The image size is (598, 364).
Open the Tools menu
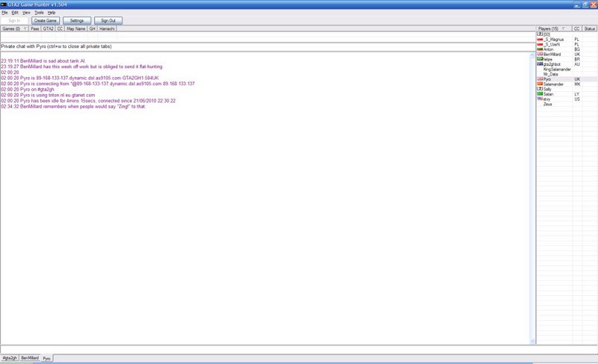click(39, 13)
